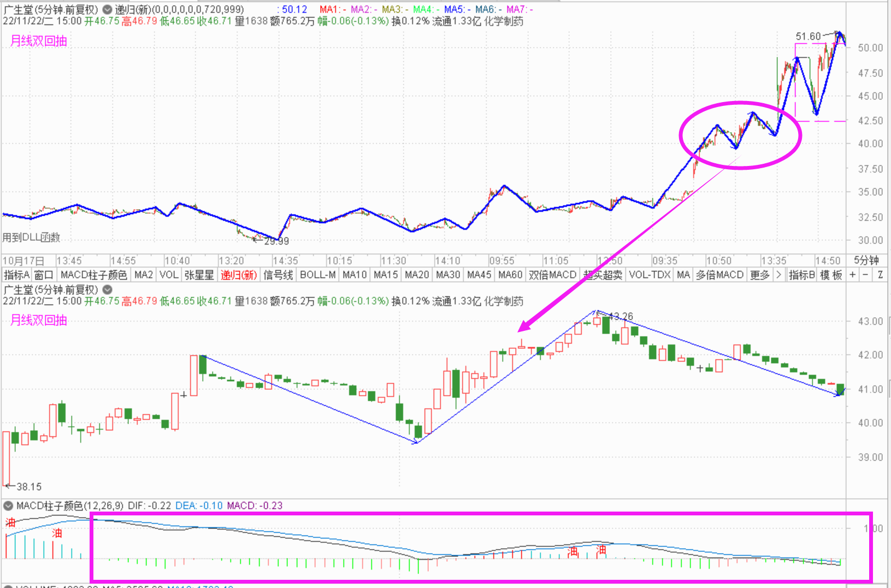
Task: Switch to VOL indicator tab
Action: (x=169, y=275)
